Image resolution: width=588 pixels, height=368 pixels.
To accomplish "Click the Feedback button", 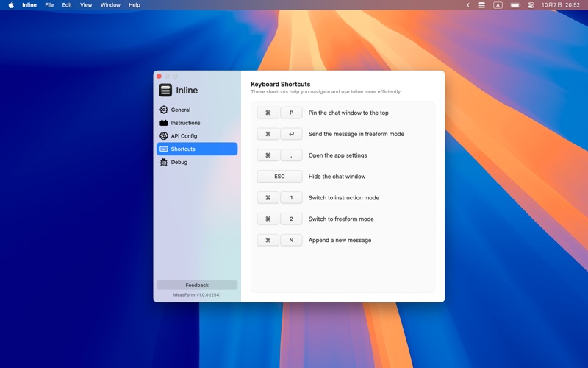I will point(197,285).
